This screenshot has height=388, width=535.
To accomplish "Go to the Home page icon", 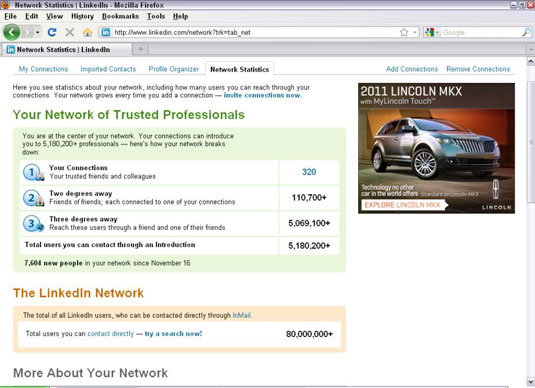I will click(87, 32).
